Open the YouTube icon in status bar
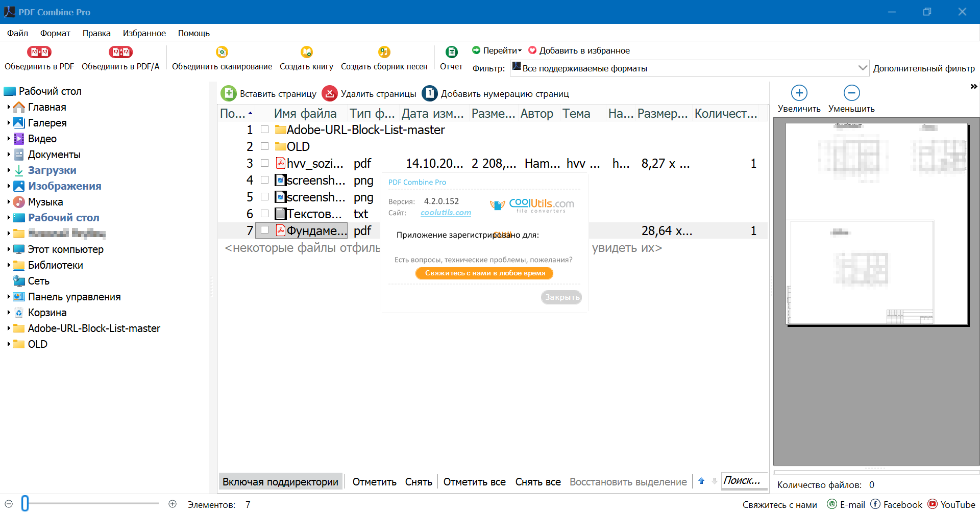 pyautogui.click(x=933, y=504)
